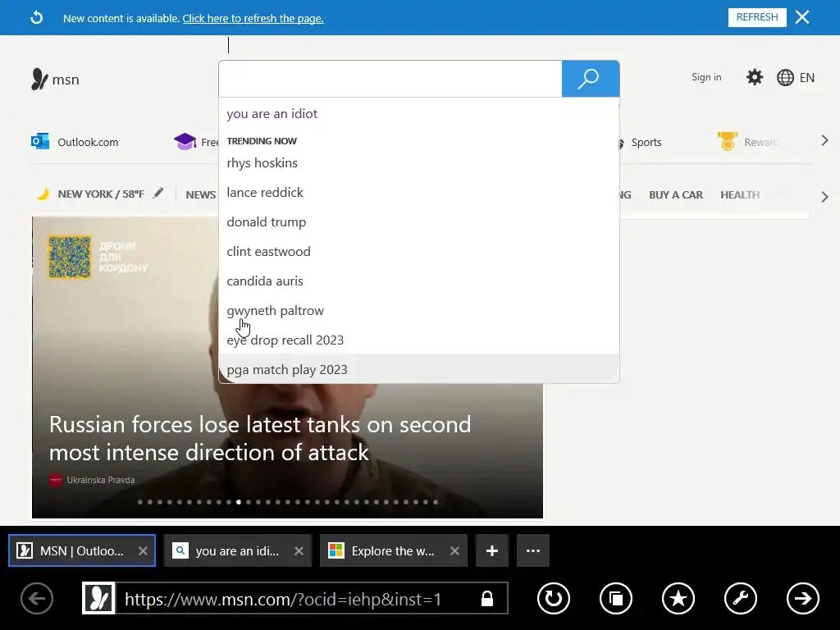This screenshot has width=840, height=630.
Task: Click the msn butterfly logo
Action: tap(39, 80)
